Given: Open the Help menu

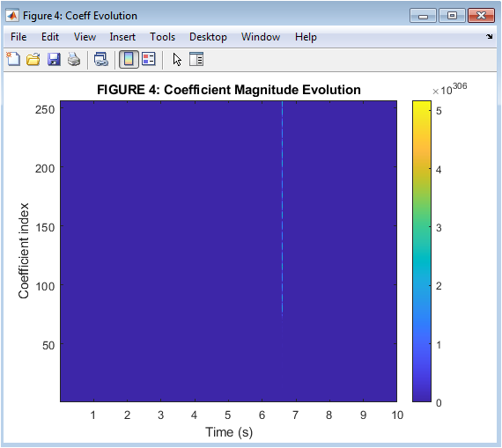Looking at the screenshot, I should coord(306,37).
